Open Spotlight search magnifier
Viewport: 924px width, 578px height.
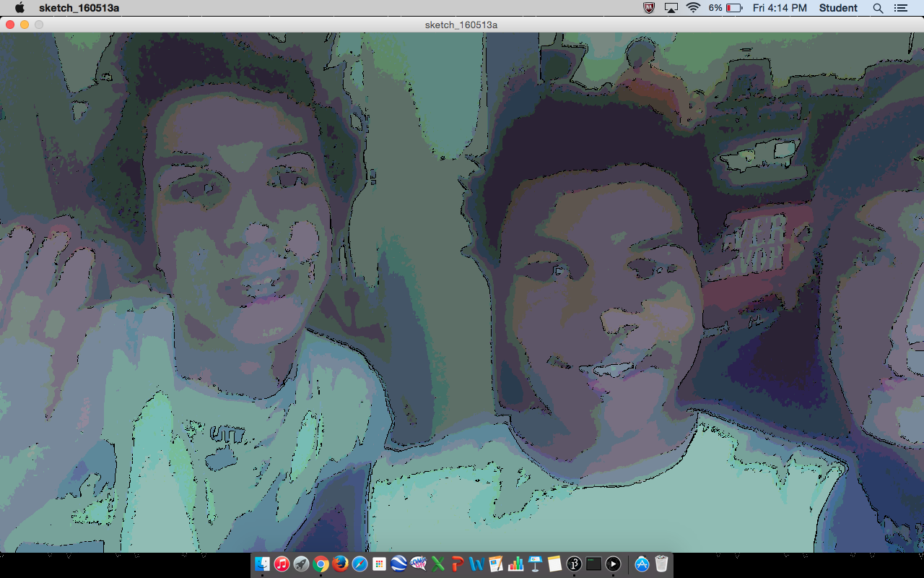(x=878, y=8)
